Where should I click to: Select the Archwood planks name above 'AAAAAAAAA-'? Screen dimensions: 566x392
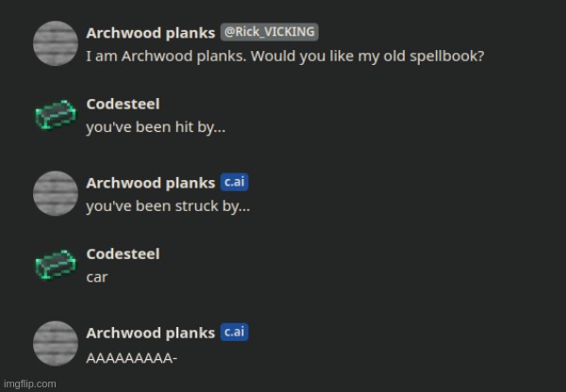[151, 333]
